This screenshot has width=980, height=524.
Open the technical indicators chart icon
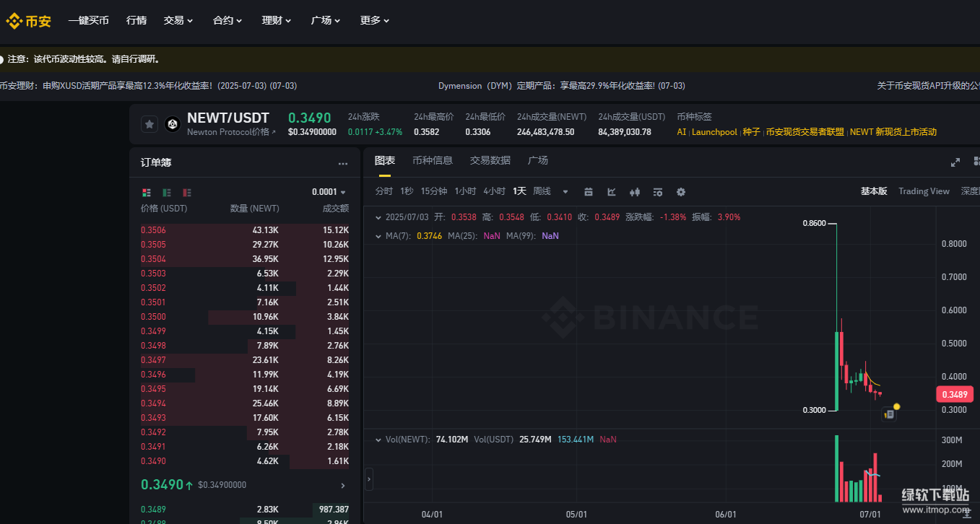(612, 192)
